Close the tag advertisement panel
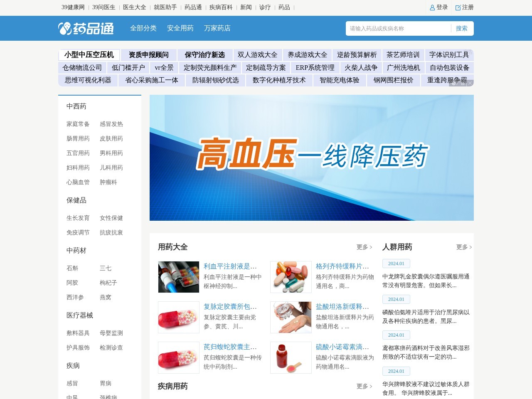 coord(470,83)
